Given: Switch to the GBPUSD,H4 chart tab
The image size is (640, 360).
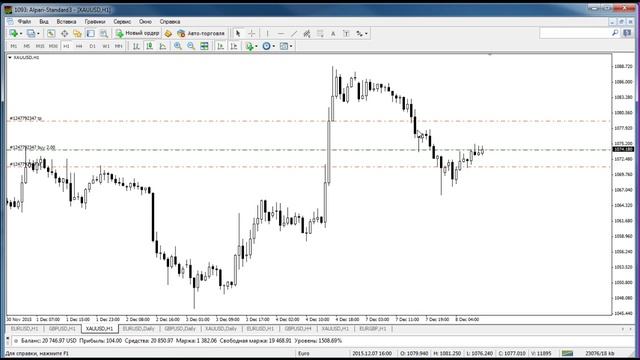Looking at the screenshot, I should (298, 329).
